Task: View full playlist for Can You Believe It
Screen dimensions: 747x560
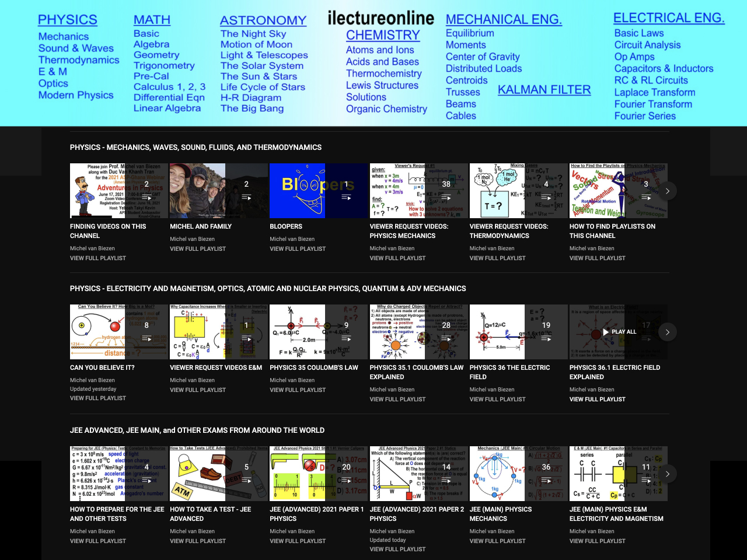Action: pyautogui.click(x=98, y=398)
